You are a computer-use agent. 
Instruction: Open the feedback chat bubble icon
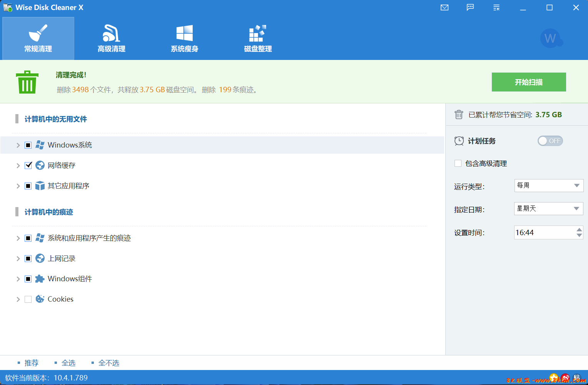pos(470,8)
